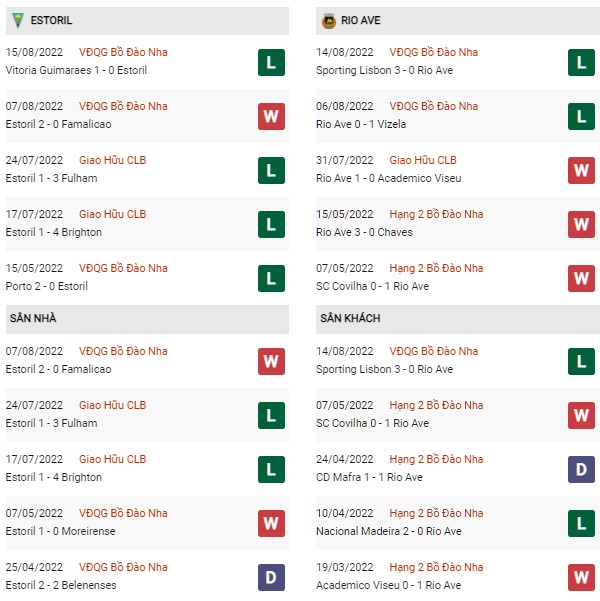600x601 pixels.
Task: Select the SÂN NHÀ section header
Action: pyautogui.click(x=147, y=319)
